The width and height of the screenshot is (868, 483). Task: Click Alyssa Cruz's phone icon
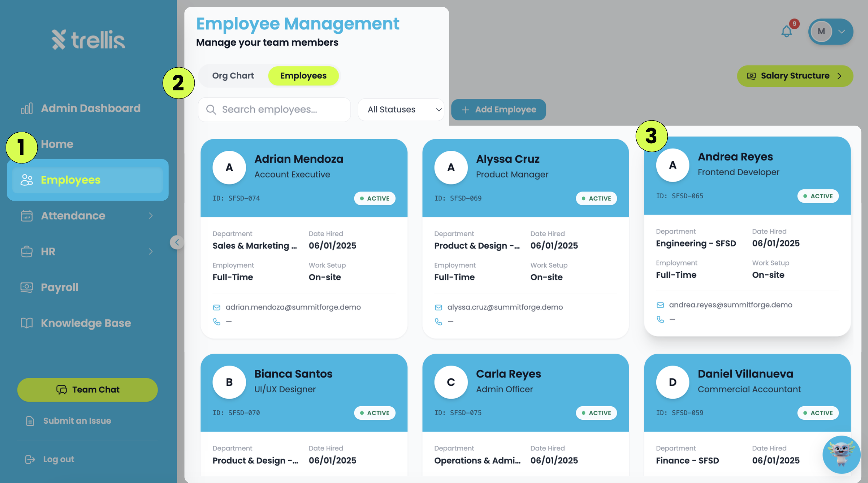click(x=438, y=322)
